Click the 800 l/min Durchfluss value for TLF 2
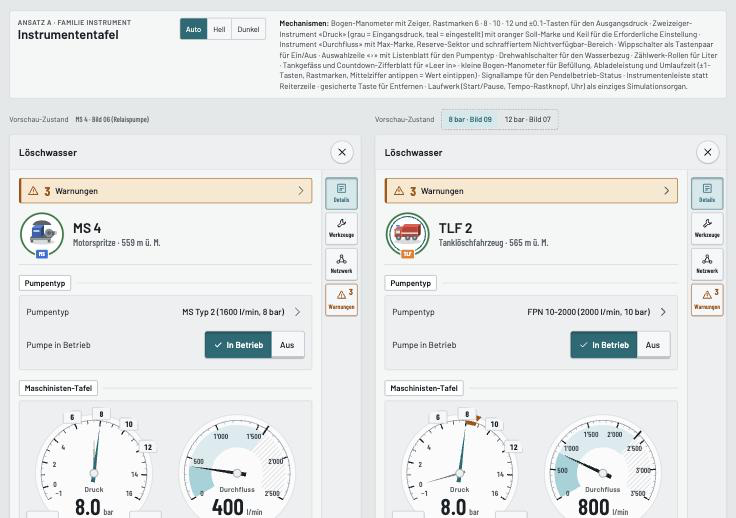The width and height of the screenshot is (736, 518). coord(603,508)
